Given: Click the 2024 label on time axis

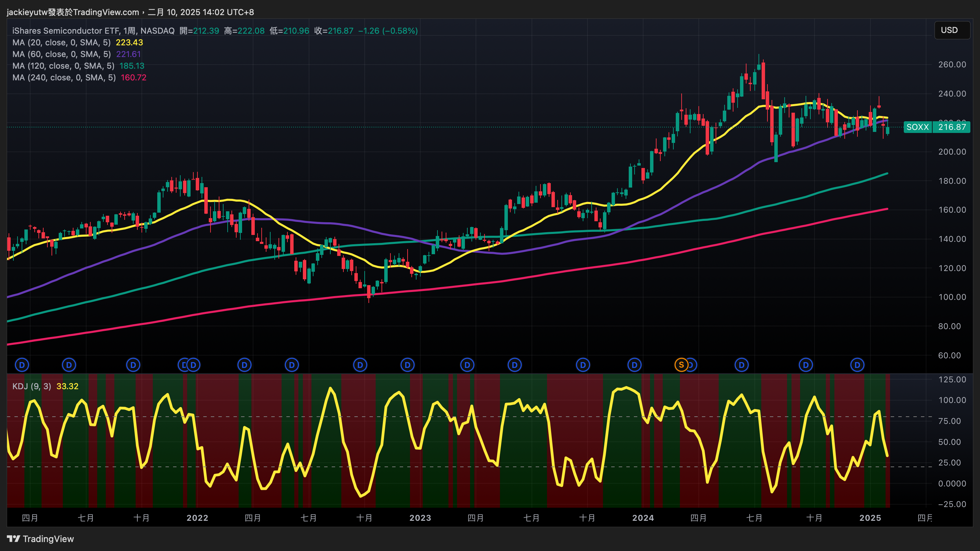Looking at the screenshot, I should 643,518.
